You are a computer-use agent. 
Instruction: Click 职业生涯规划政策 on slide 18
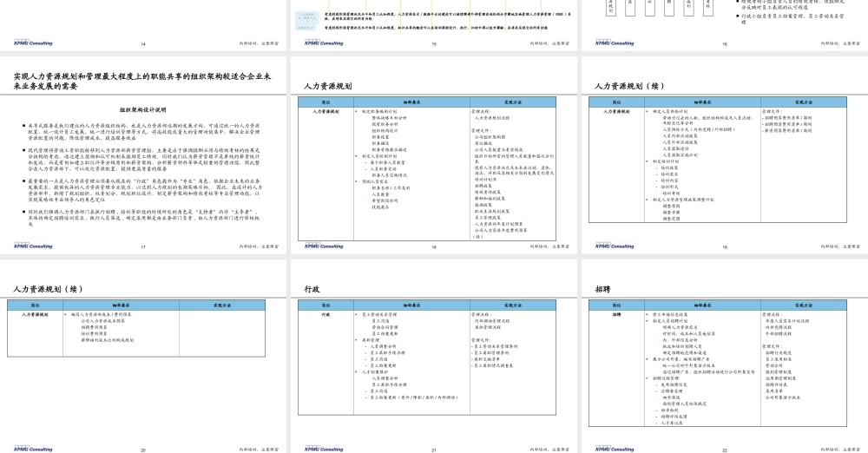(492, 212)
